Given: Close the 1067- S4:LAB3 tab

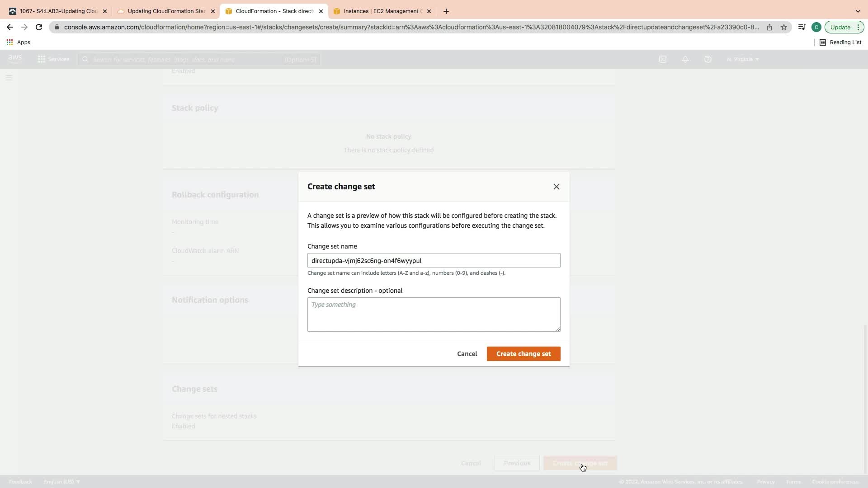Looking at the screenshot, I should click(x=105, y=11).
